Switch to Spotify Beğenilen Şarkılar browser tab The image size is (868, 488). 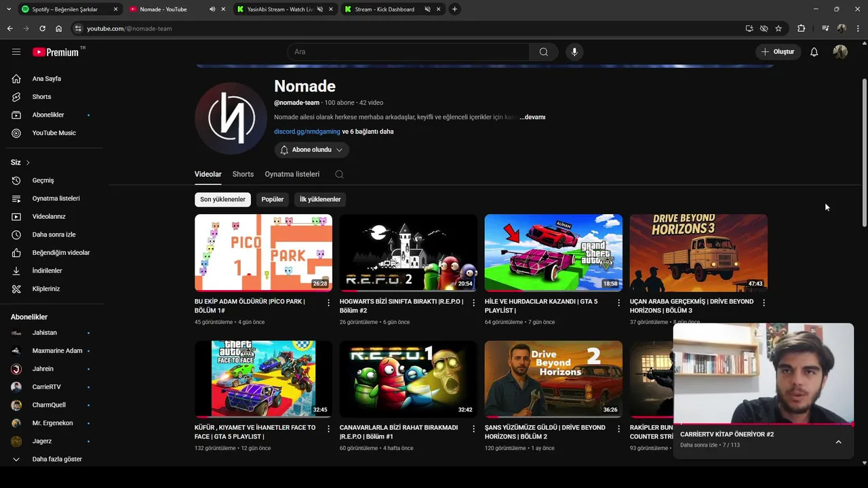point(65,9)
